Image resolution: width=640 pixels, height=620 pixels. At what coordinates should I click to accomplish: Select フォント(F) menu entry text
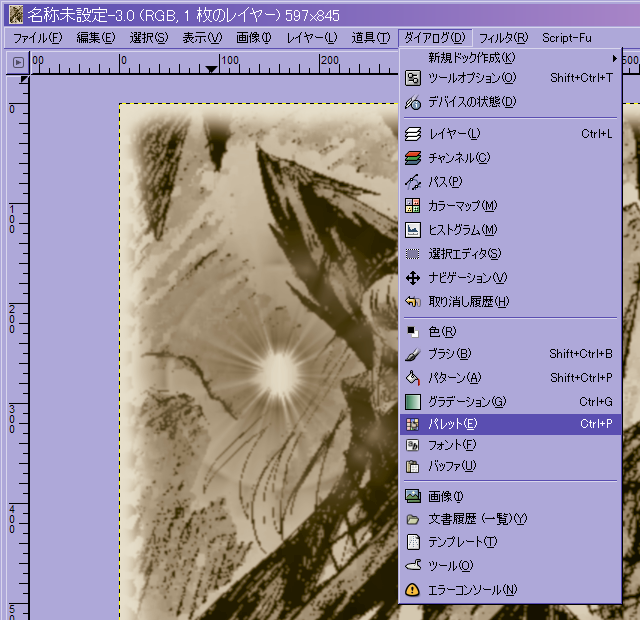coord(452,445)
